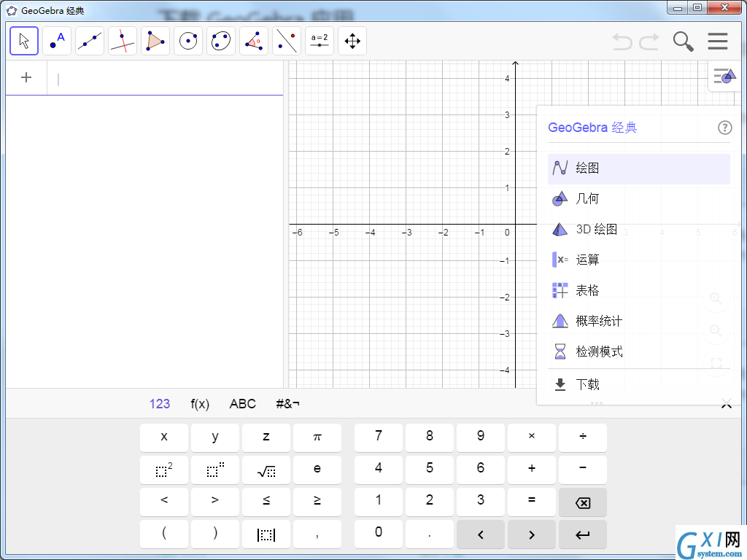Choose 绘图 perspective
The width and height of the screenshot is (747, 560).
639,168
